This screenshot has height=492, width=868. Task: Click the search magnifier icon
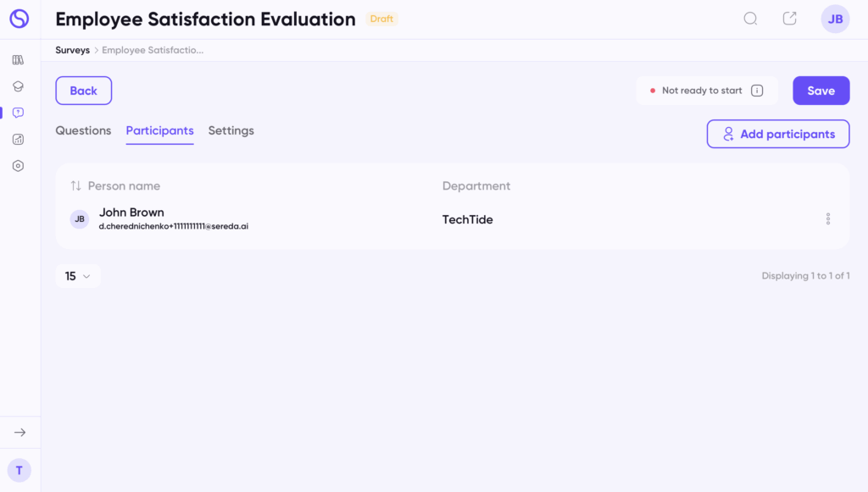pos(750,19)
